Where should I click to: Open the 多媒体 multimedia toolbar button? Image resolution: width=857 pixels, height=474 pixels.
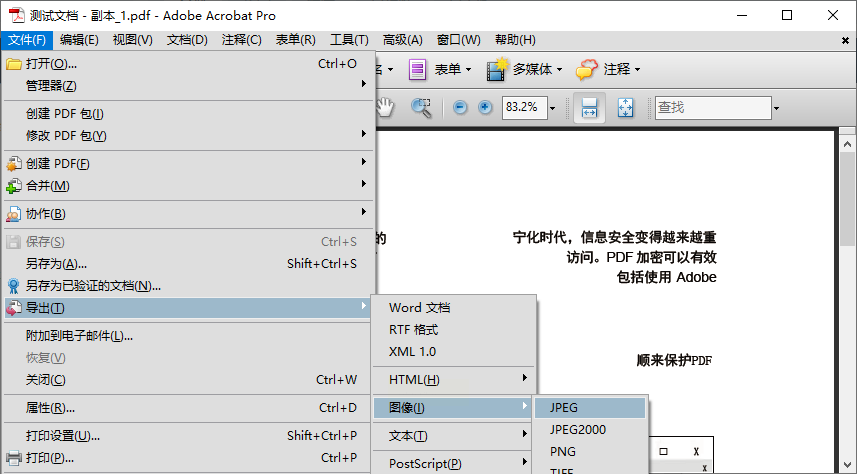[524, 69]
